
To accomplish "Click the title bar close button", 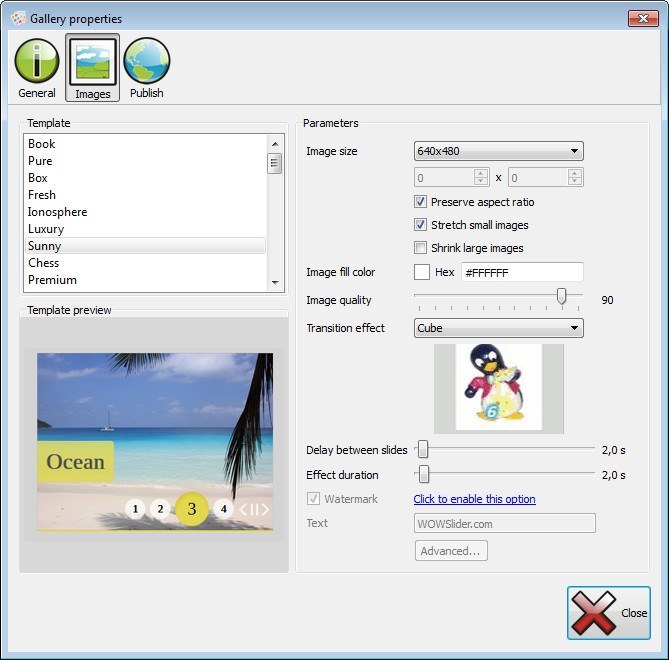I will click(x=643, y=18).
